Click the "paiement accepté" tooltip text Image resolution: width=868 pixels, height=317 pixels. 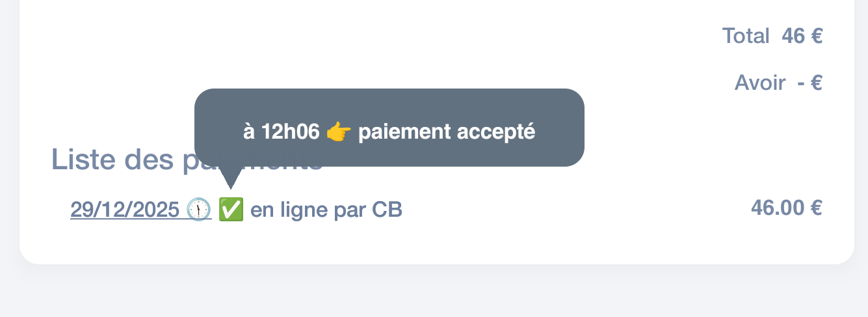coord(446,132)
